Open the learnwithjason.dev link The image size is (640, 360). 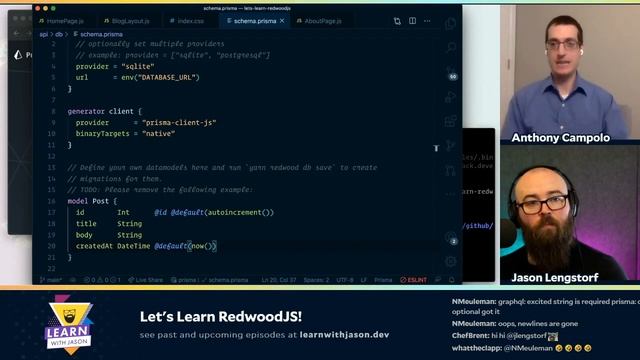[344, 335]
